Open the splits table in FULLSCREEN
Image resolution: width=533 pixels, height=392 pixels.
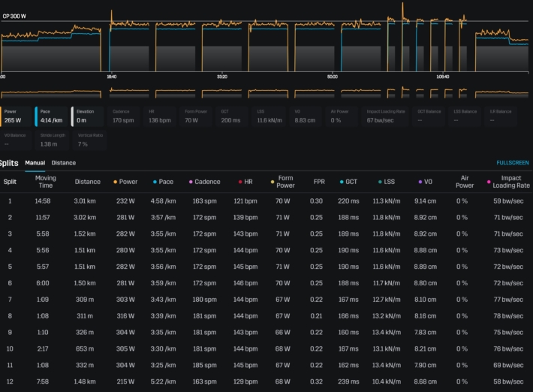pyautogui.click(x=512, y=162)
